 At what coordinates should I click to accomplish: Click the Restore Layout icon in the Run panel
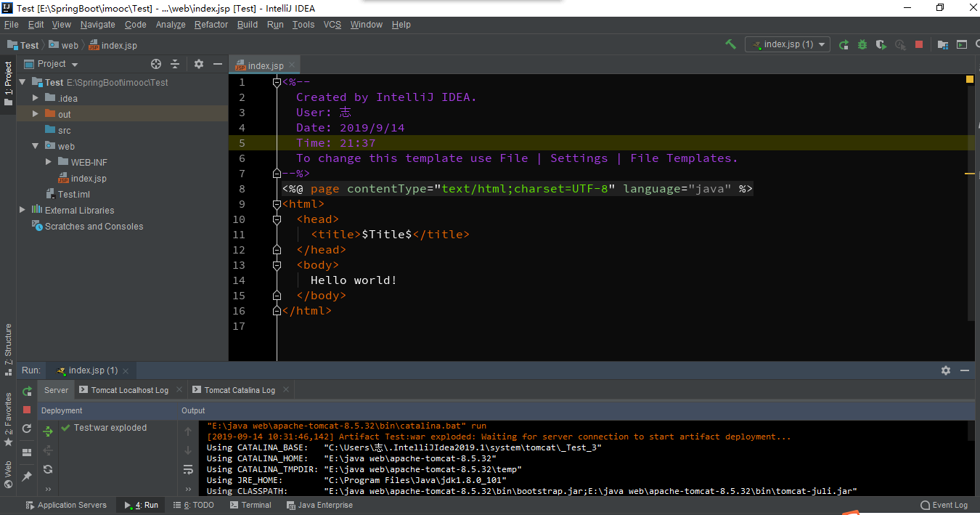coord(27,453)
